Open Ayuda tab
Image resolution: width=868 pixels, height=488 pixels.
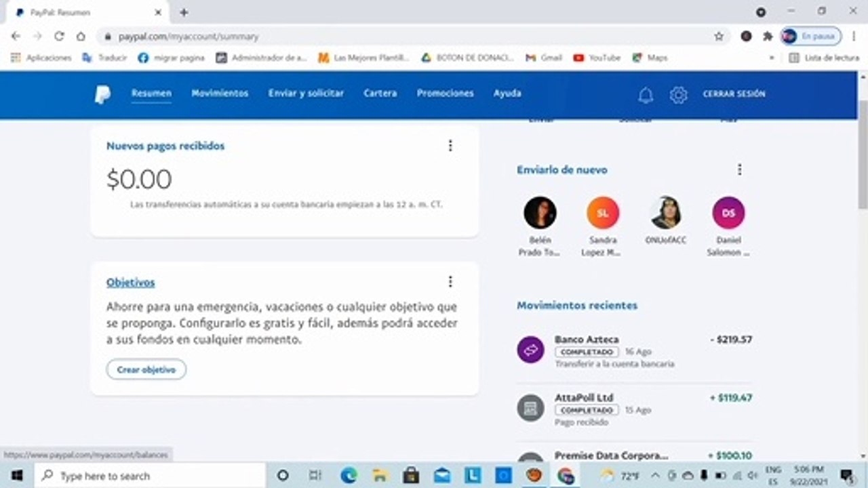507,94
